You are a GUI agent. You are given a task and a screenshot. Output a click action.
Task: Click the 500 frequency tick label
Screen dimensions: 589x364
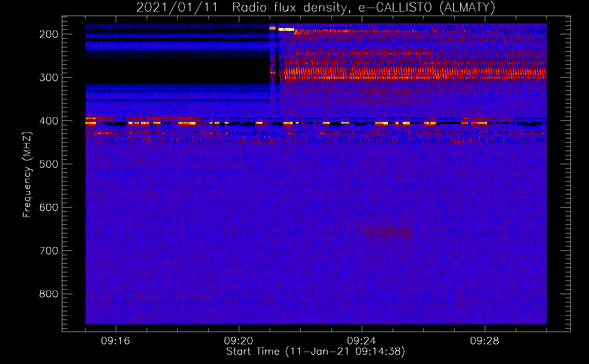[x=49, y=164]
